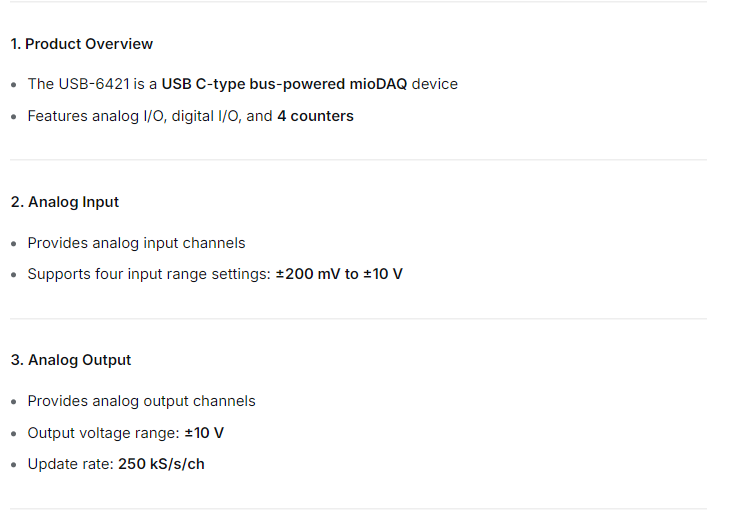Click the 'Output voltage range:' label
This screenshot has width=747, height=513.
[x=103, y=433]
